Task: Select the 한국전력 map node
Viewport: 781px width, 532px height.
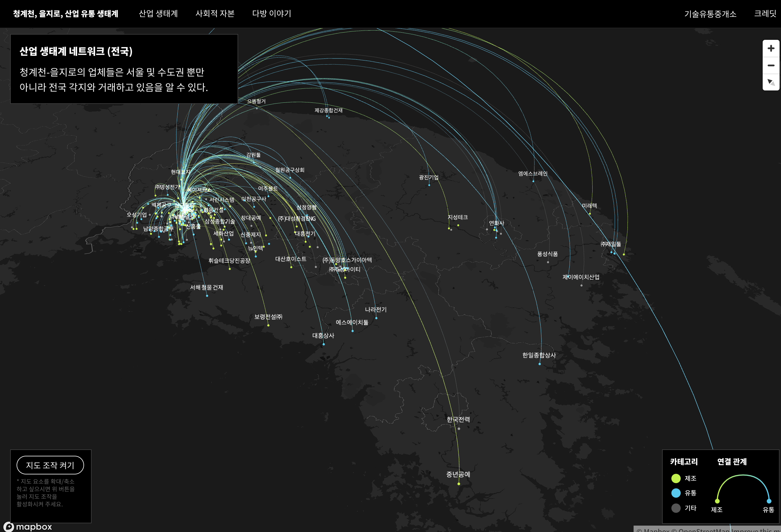Action: point(459,428)
